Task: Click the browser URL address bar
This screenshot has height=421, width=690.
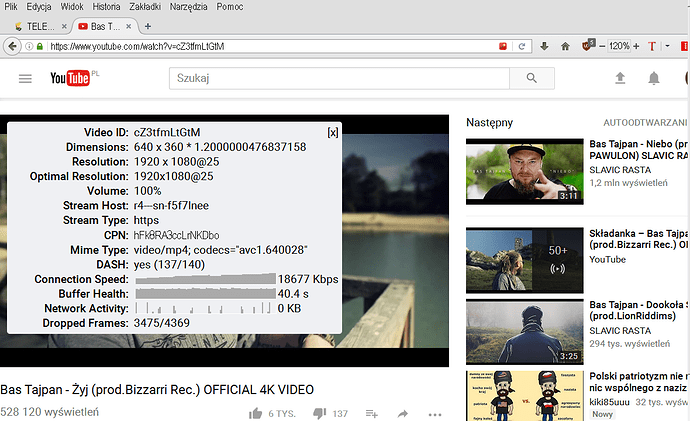Action: [270, 46]
